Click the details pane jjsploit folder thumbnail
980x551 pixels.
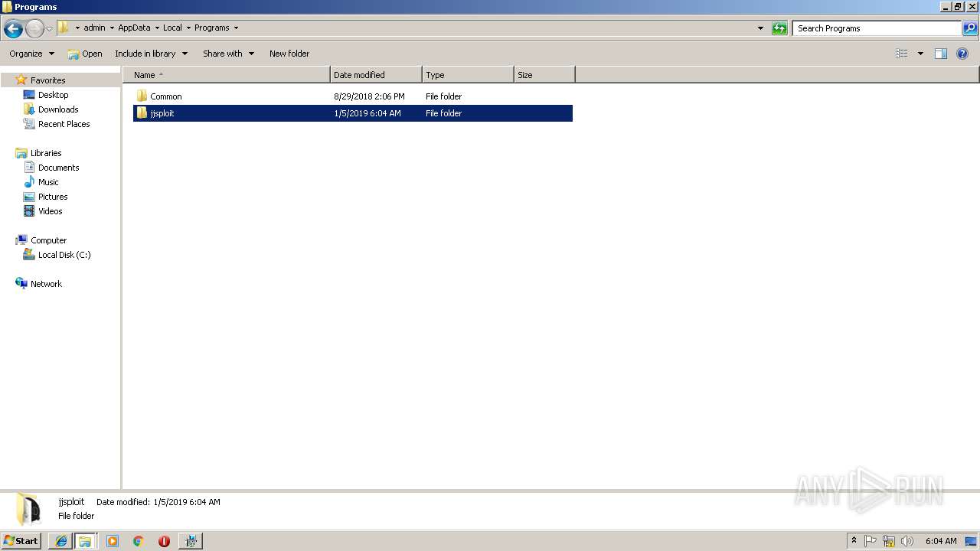(28, 509)
